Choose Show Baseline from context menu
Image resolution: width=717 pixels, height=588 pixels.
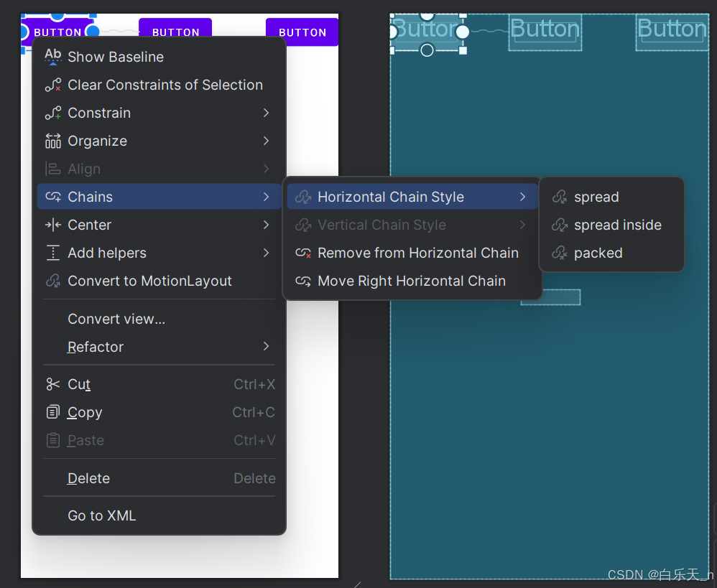tap(159, 57)
